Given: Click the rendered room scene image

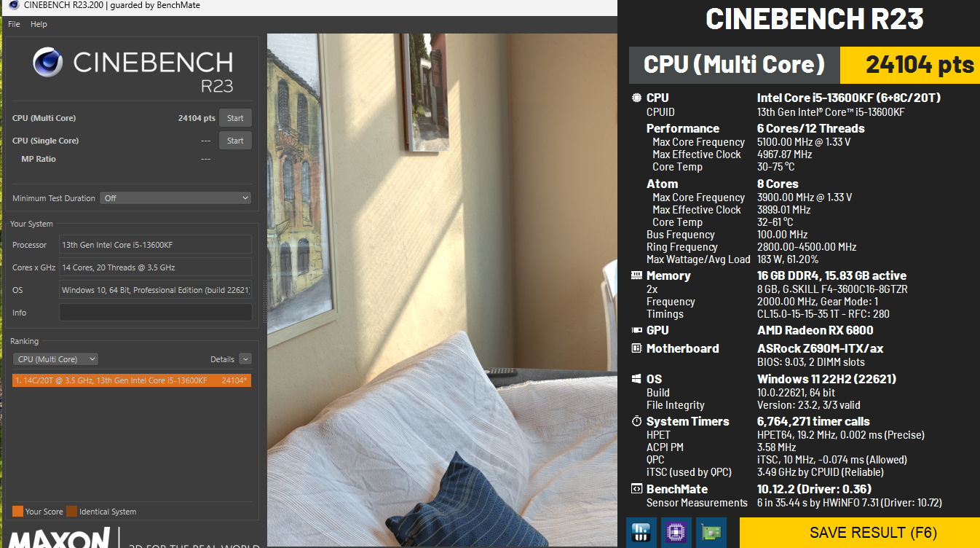Looking at the screenshot, I should [442, 290].
